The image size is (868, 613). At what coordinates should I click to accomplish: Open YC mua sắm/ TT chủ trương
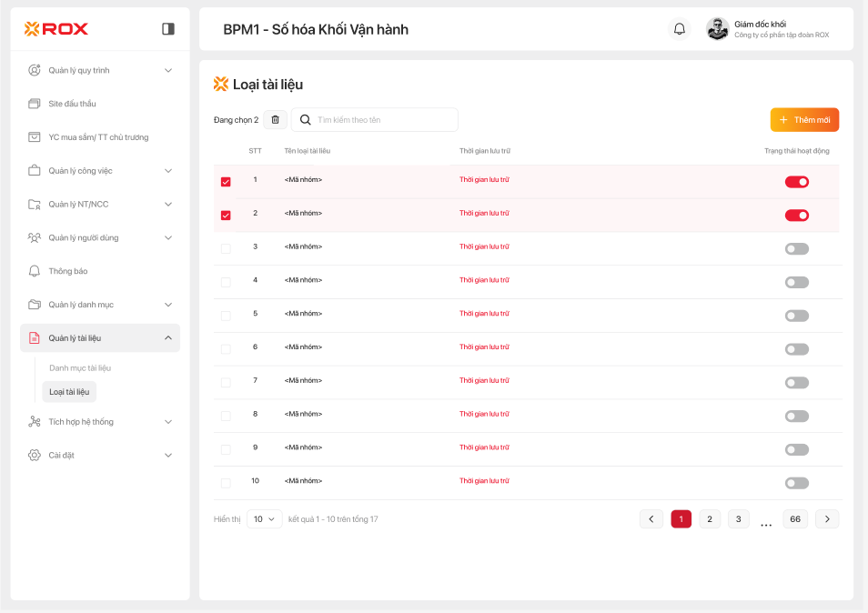pos(98,137)
